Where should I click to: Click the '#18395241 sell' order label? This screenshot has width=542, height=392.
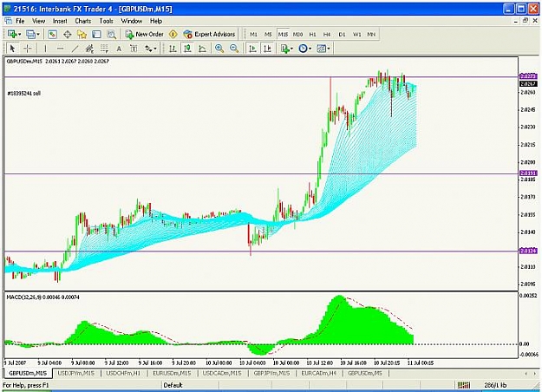pyautogui.click(x=24, y=94)
